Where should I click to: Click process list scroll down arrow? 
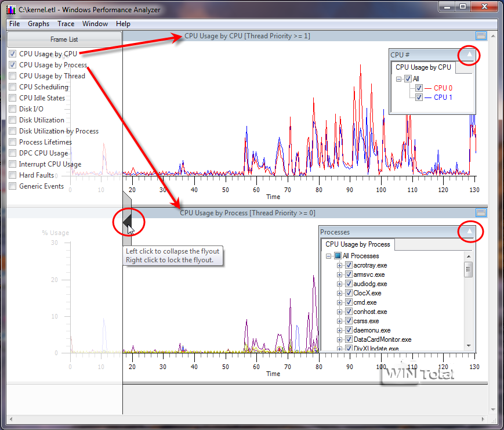pos(469,346)
